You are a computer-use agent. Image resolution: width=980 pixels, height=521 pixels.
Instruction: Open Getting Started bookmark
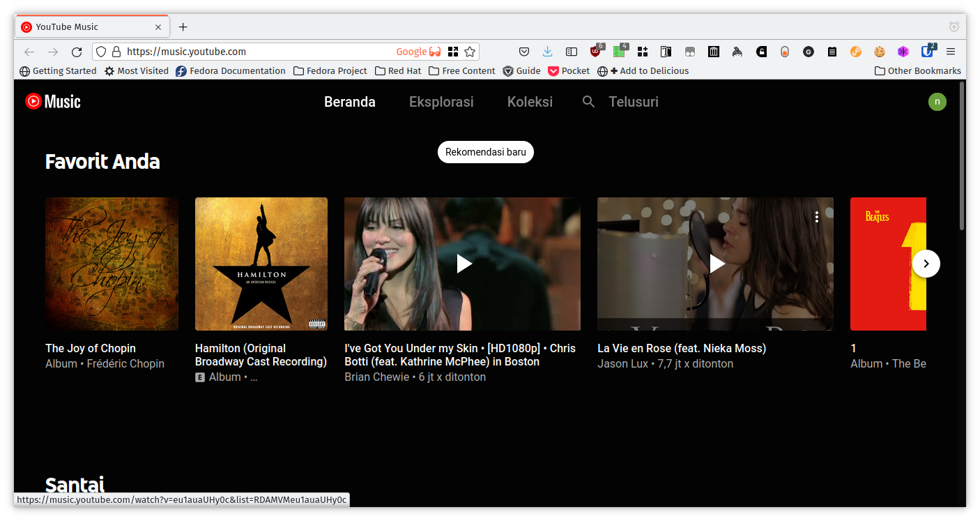[x=58, y=70]
